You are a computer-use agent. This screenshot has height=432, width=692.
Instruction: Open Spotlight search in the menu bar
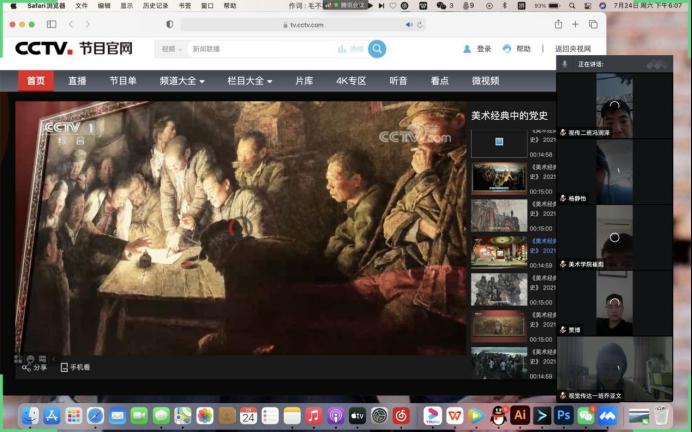point(572,6)
